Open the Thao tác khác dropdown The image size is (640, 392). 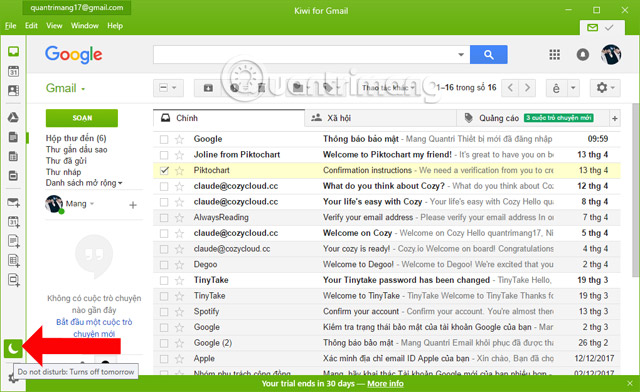pyautogui.click(x=388, y=88)
